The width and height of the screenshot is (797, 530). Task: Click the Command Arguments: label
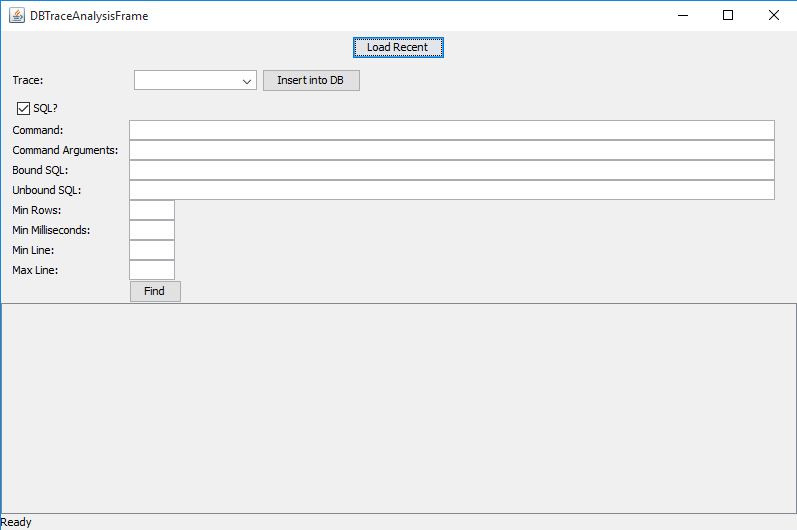coord(65,150)
